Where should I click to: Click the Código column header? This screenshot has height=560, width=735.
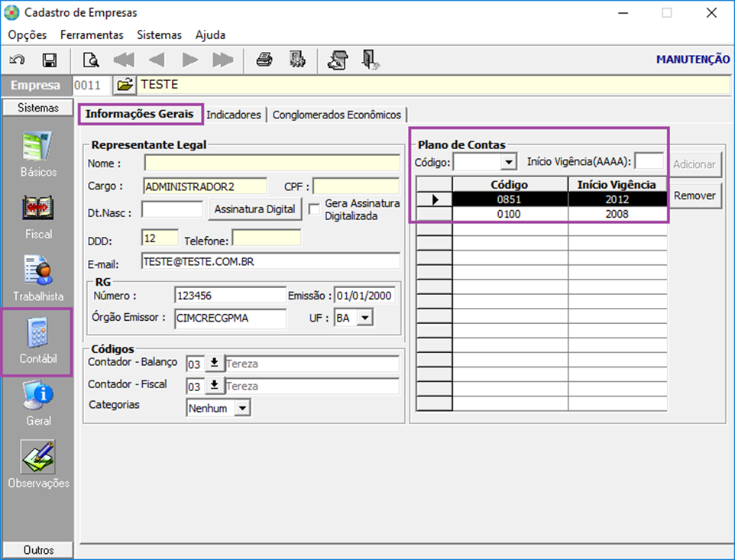click(510, 184)
